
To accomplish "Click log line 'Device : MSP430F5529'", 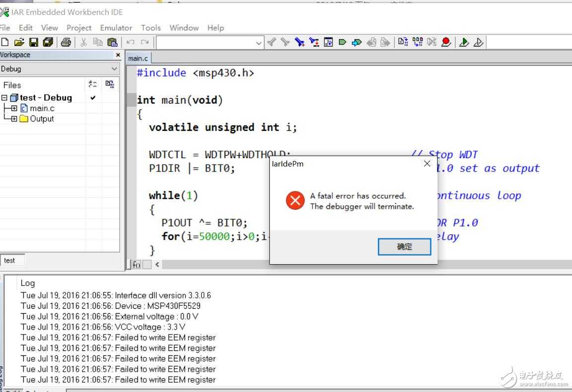I will click(x=111, y=306).
